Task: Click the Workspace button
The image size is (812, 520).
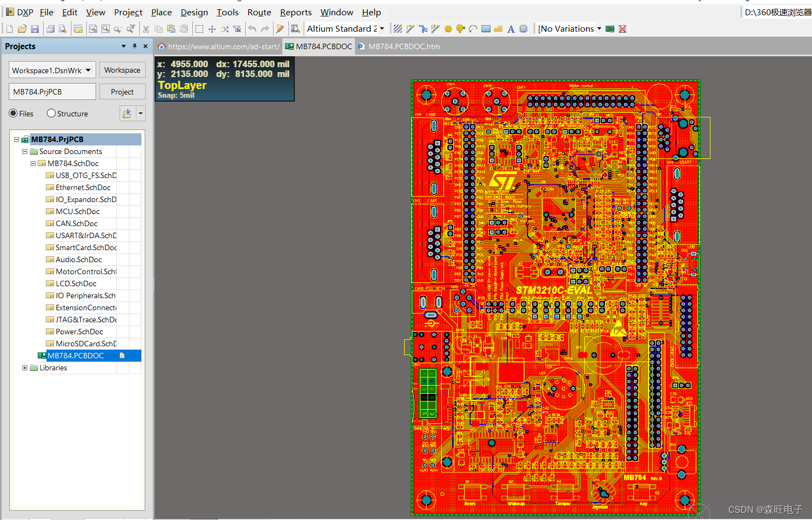Action: tap(122, 69)
